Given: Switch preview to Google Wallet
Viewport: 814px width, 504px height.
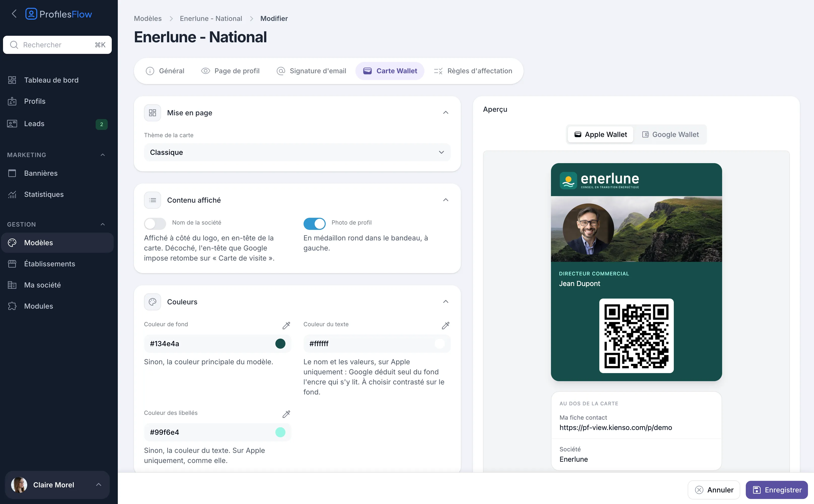Looking at the screenshot, I should (x=670, y=134).
